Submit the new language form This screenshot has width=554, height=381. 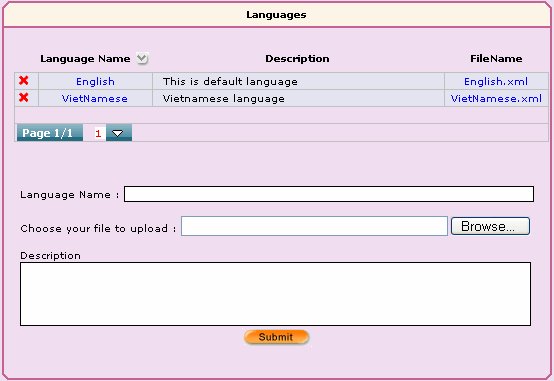[276, 337]
